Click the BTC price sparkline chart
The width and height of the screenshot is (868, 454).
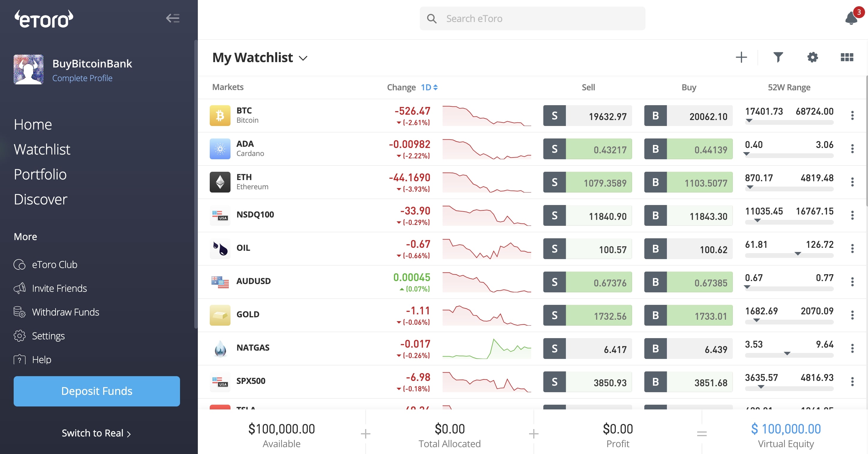coord(486,116)
